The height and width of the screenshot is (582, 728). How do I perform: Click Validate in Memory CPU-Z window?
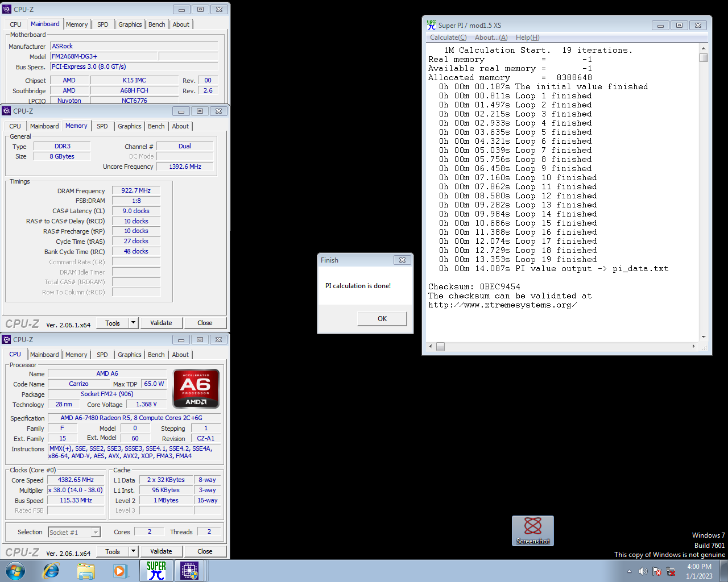click(x=161, y=323)
